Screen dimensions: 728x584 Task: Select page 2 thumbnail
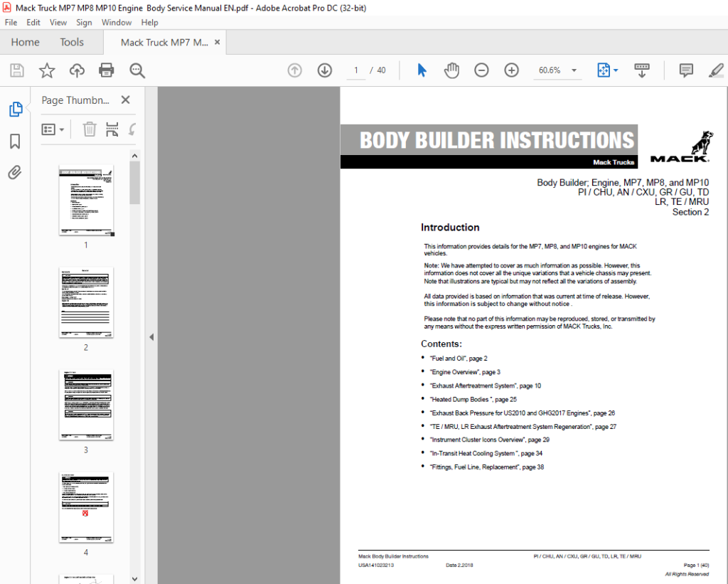86,302
